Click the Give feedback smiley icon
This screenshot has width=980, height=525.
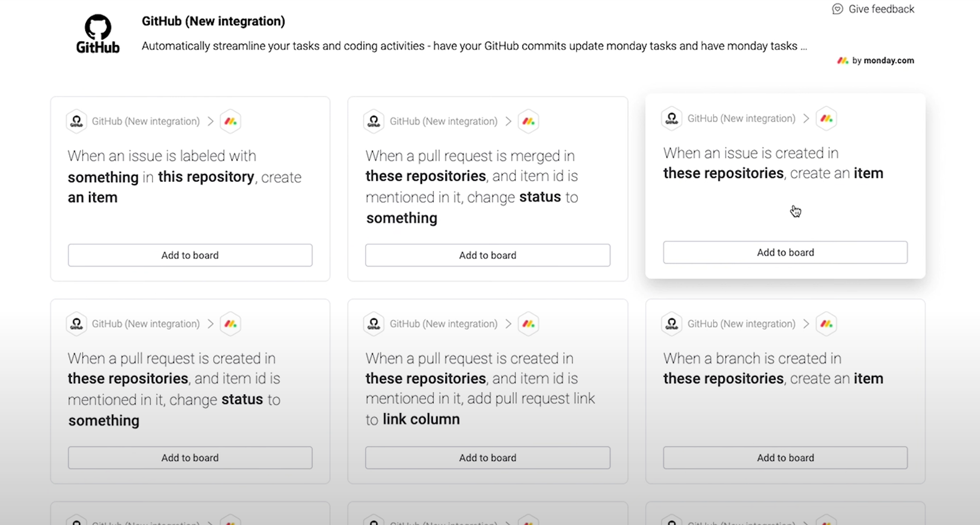pos(837,9)
